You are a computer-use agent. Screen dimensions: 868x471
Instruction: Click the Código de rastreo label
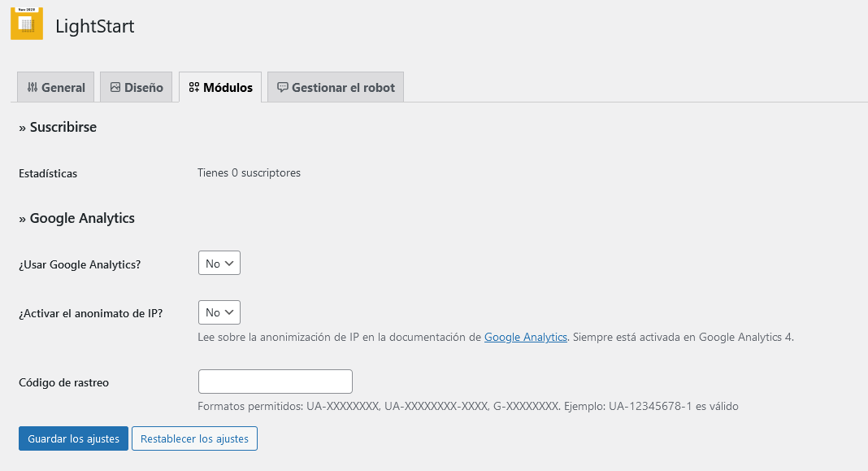coord(63,382)
